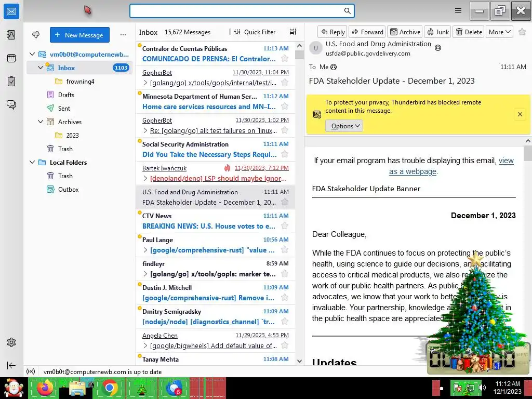532x399 pixels.
Task: Archive the open message
Action: click(x=405, y=32)
